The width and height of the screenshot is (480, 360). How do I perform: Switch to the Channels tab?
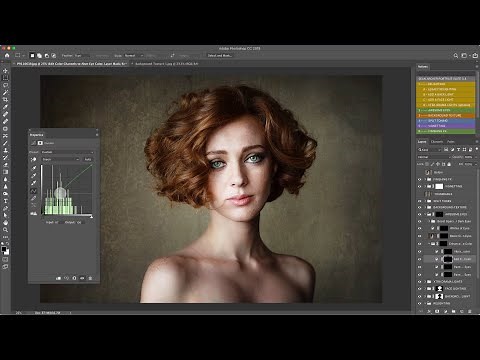pos(437,142)
